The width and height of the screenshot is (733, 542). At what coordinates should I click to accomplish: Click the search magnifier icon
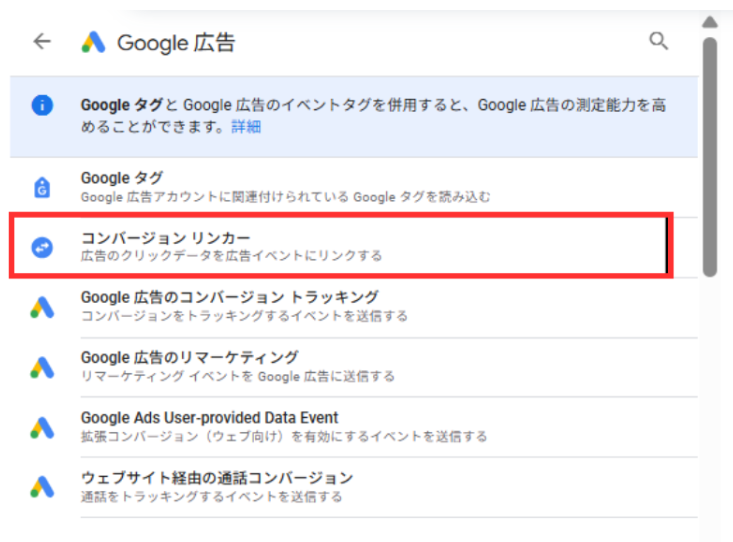[x=658, y=41]
